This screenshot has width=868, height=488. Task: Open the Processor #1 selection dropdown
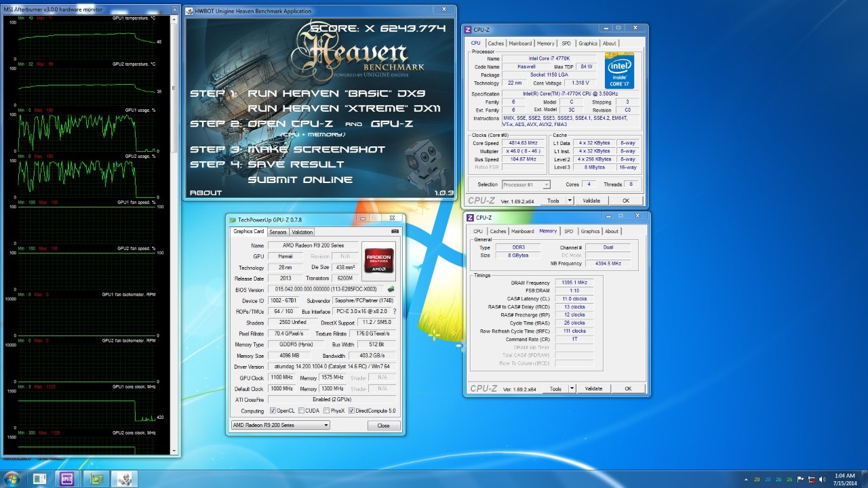(x=526, y=184)
